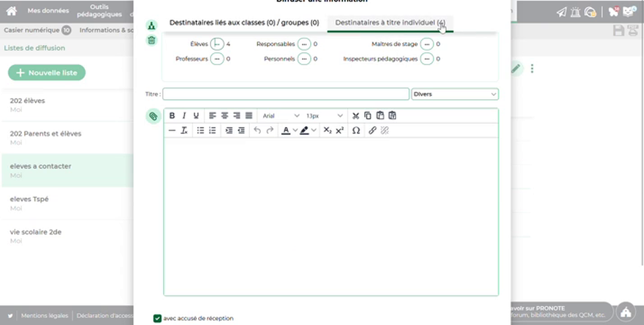Viewport: 644px width, 325px height.
Task: Click the ellipsis next to Élèves count
Action: point(217,44)
